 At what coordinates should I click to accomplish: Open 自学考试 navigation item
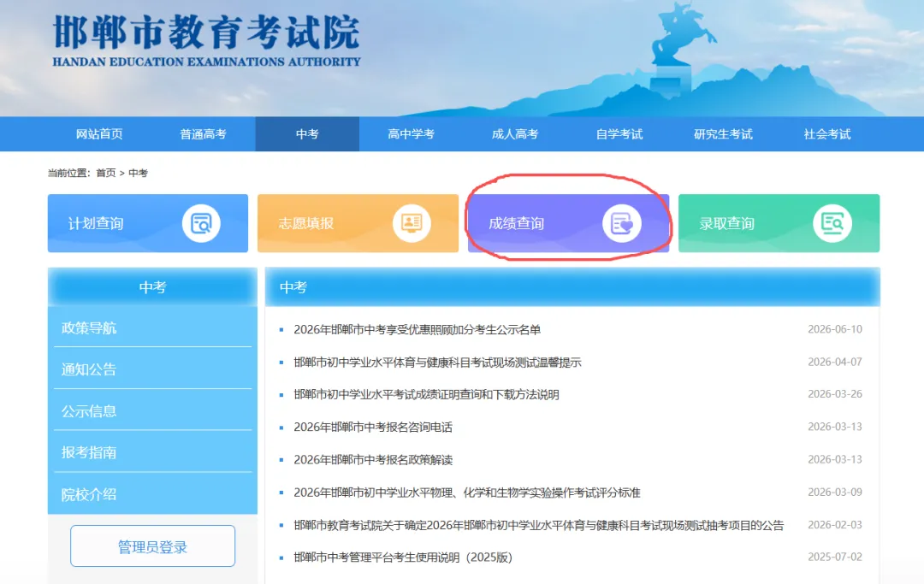pyautogui.click(x=619, y=134)
